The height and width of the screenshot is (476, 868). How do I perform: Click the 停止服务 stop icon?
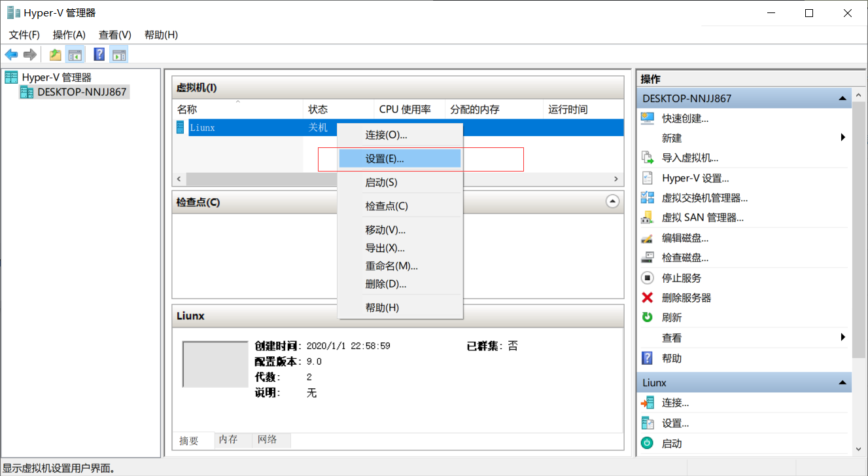coord(648,278)
